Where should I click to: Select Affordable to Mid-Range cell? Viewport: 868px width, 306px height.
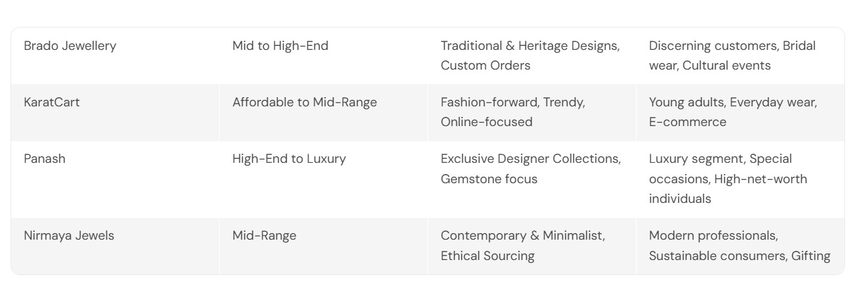tap(304, 102)
